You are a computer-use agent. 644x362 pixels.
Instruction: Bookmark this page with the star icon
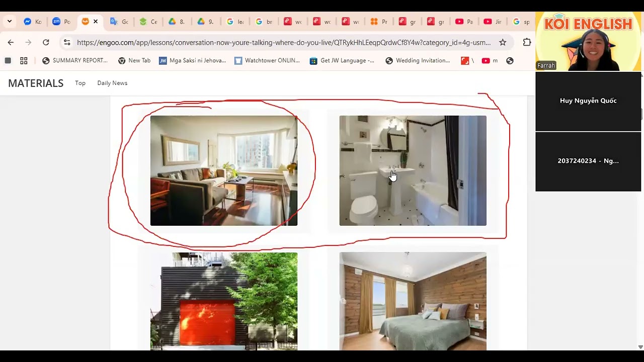coord(503,42)
